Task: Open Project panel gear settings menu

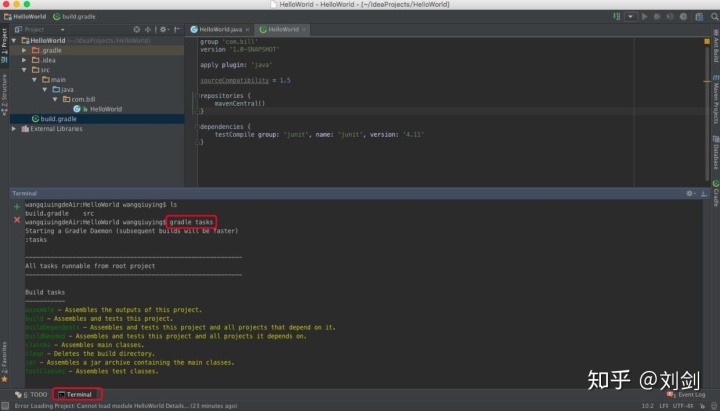Action: click(x=164, y=29)
